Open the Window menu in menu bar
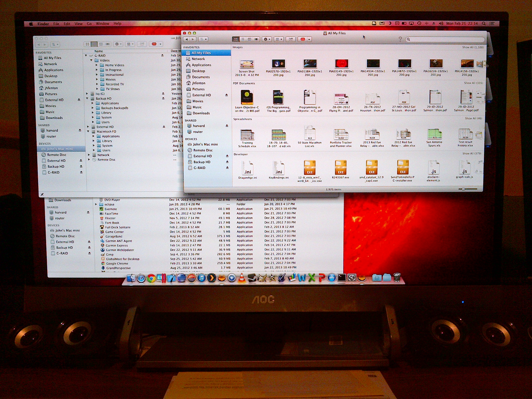 click(x=102, y=23)
